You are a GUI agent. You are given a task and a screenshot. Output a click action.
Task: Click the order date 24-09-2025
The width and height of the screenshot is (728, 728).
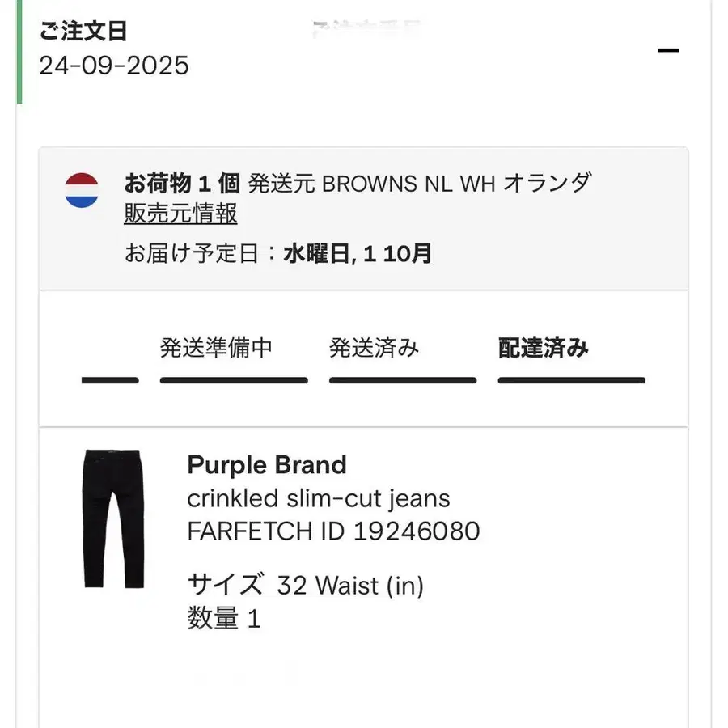114,65
